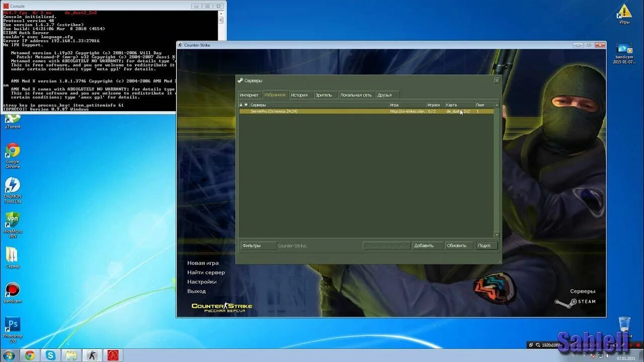
Task: Open Chrome from the taskbar
Action: coord(30,355)
